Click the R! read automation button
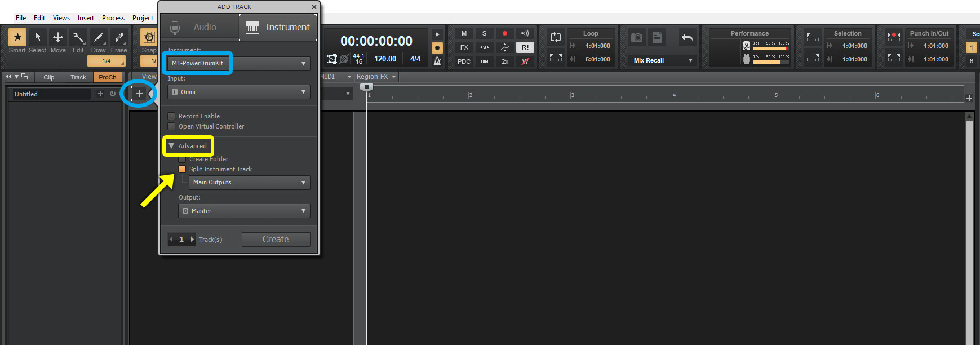This screenshot has width=980, height=345. click(x=525, y=47)
